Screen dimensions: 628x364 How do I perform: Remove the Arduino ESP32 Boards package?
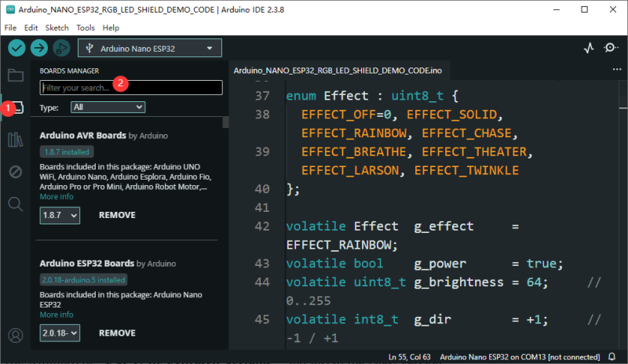pyautogui.click(x=117, y=333)
